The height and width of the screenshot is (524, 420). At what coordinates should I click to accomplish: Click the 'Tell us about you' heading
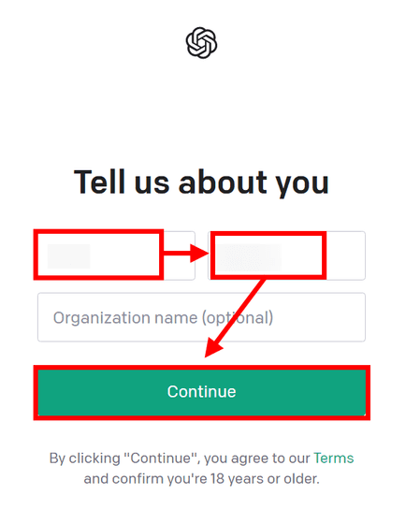click(201, 182)
